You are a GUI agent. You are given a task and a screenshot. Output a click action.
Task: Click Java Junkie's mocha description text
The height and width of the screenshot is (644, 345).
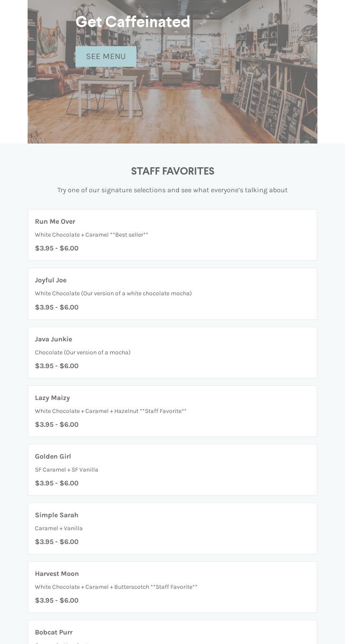click(82, 353)
